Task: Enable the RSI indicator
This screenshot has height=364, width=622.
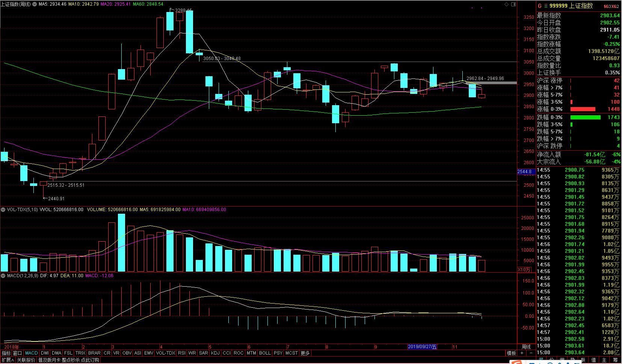Action: coord(182,353)
